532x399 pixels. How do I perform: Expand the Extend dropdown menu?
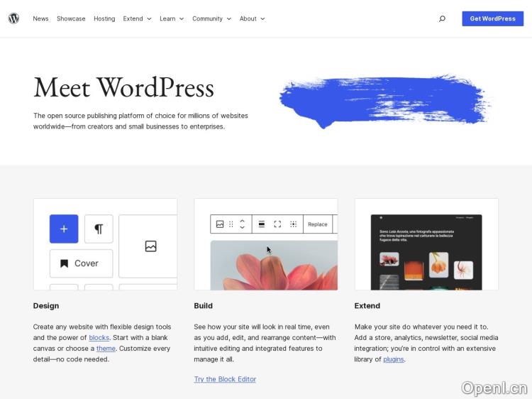coord(137,18)
